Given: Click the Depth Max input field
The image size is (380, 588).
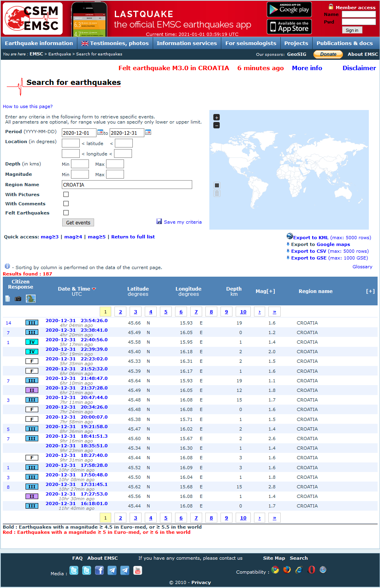Looking at the screenshot, I should pyautogui.click(x=115, y=164).
